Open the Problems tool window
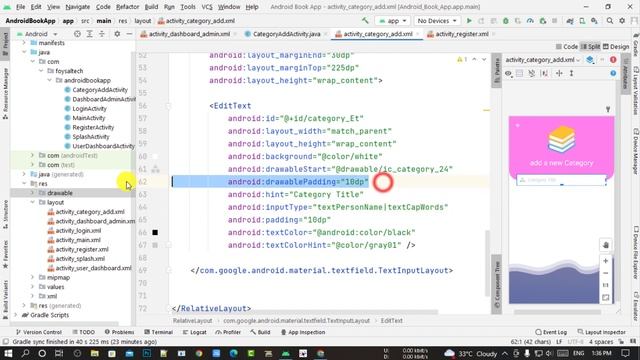The image size is (640, 360). [x=120, y=332]
